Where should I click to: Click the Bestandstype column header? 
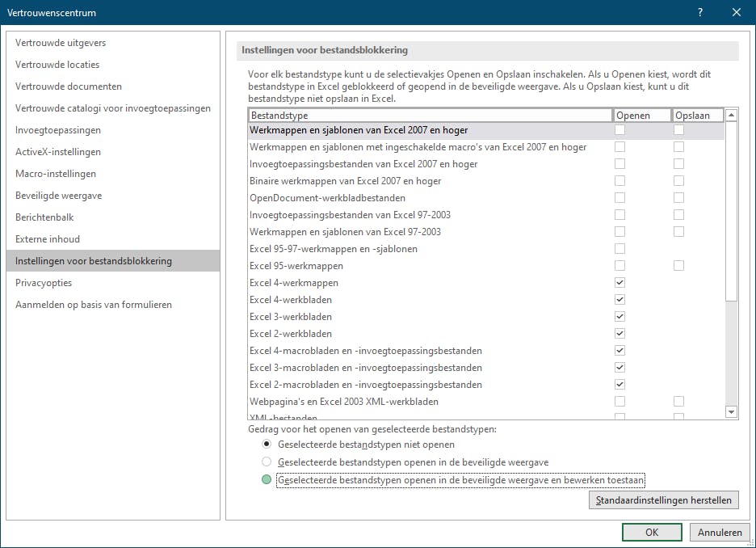pyautogui.click(x=430, y=116)
